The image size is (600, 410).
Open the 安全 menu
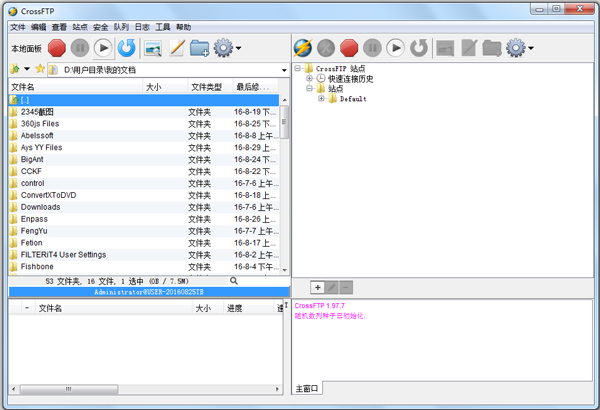[x=101, y=27]
